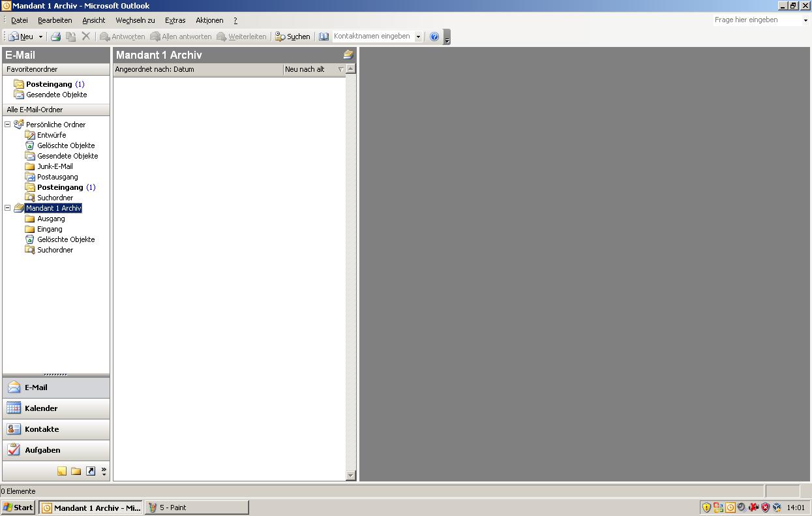812x516 pixels.
Task: Switch to the E-Mail navigation pane
Action: (x=56, y=387)
